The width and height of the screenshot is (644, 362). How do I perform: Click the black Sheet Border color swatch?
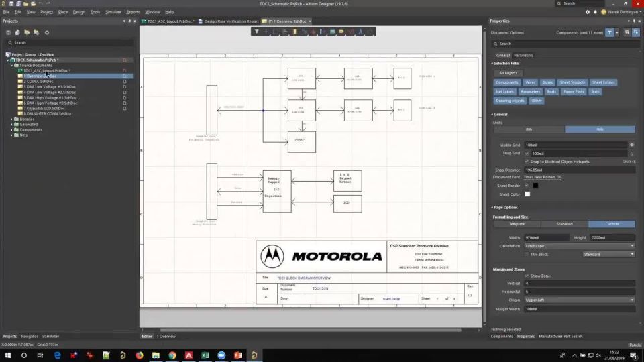[535, 186]
